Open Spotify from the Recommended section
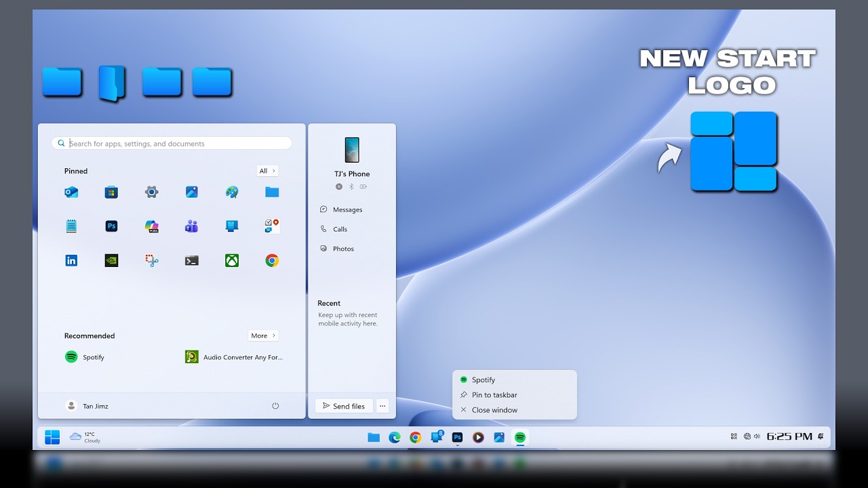868x488 pixels. click(85, 357)
